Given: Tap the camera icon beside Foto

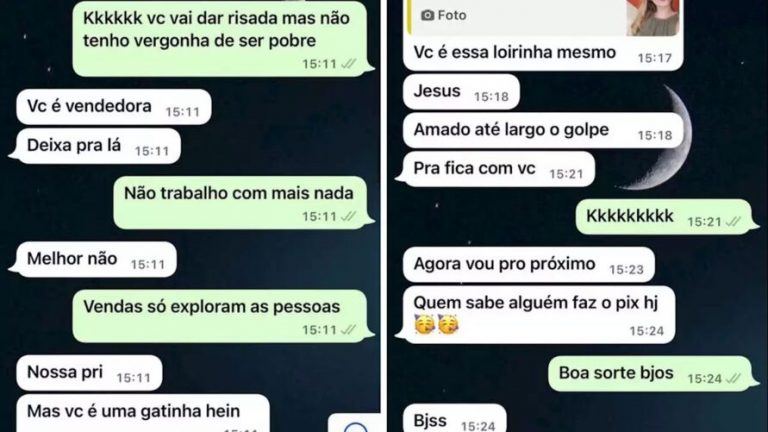Looking at the screenshot, I should pos(427,15).
